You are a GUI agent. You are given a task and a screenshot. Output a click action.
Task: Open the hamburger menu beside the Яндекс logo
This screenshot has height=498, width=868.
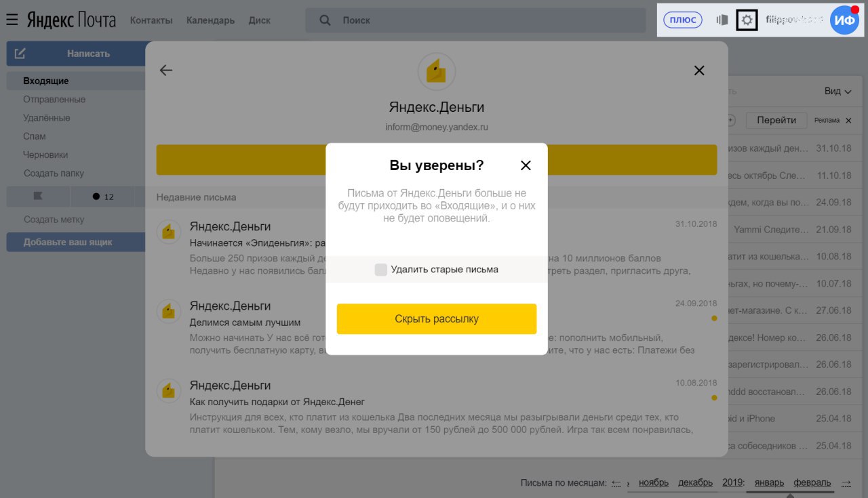tap(12, 20)
